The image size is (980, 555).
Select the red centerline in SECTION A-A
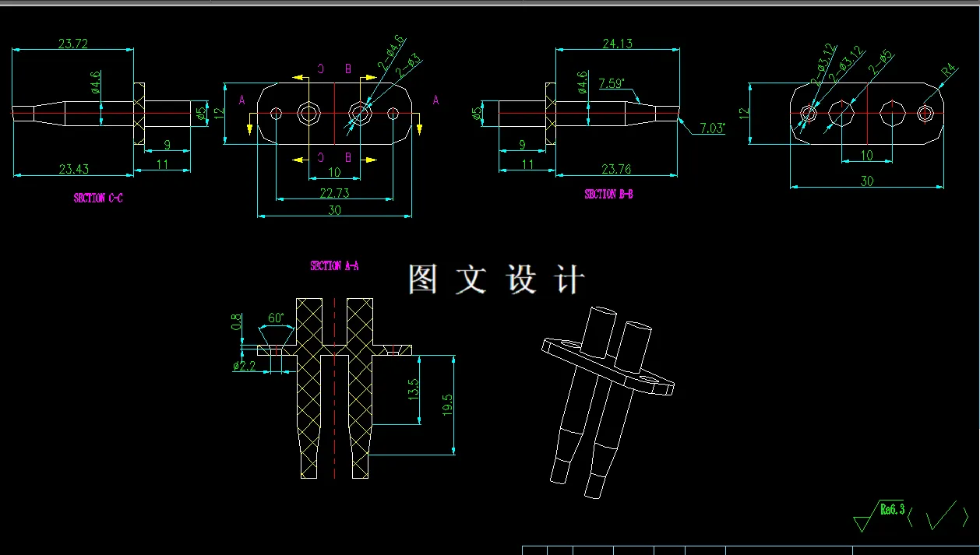click(333, 389)
